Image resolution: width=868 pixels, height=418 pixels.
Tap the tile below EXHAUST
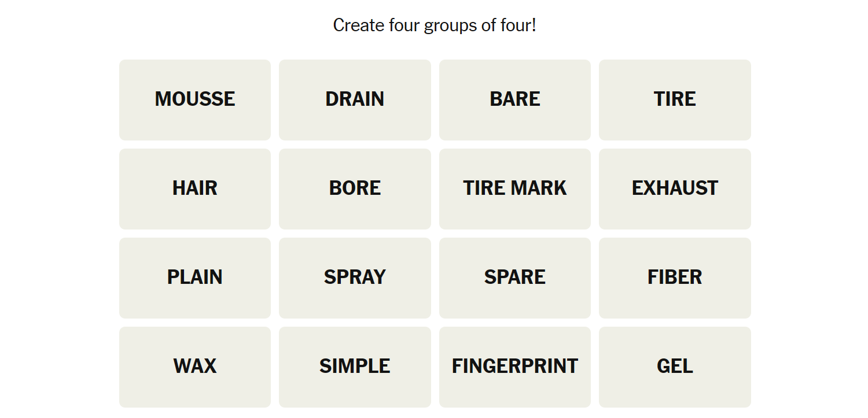(675, 278)
